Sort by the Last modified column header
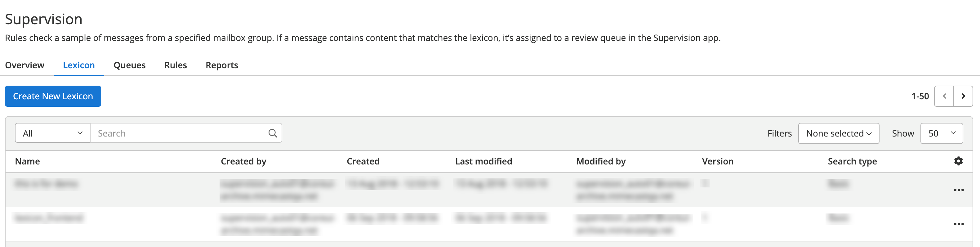The image size is (980, 247). click(x=483, y=161)
